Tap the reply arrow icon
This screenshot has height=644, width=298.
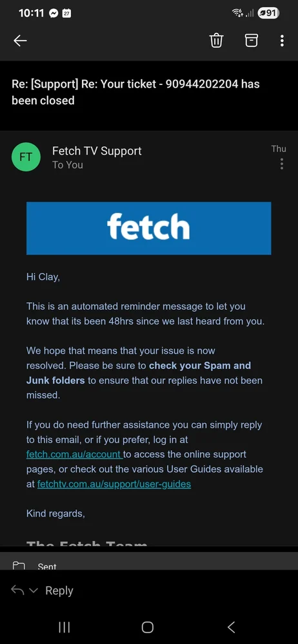[x=17, y=590]
